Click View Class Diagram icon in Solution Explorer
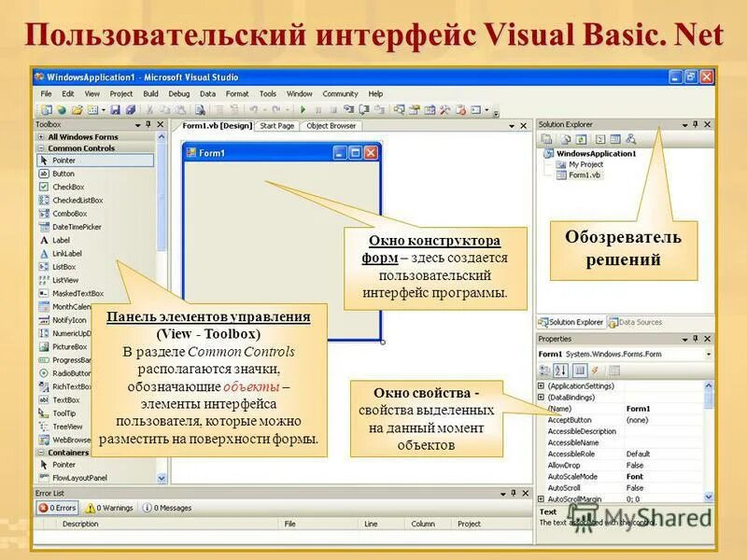The width and height of the screenshot is (747, 560). [x=631, y=139]
